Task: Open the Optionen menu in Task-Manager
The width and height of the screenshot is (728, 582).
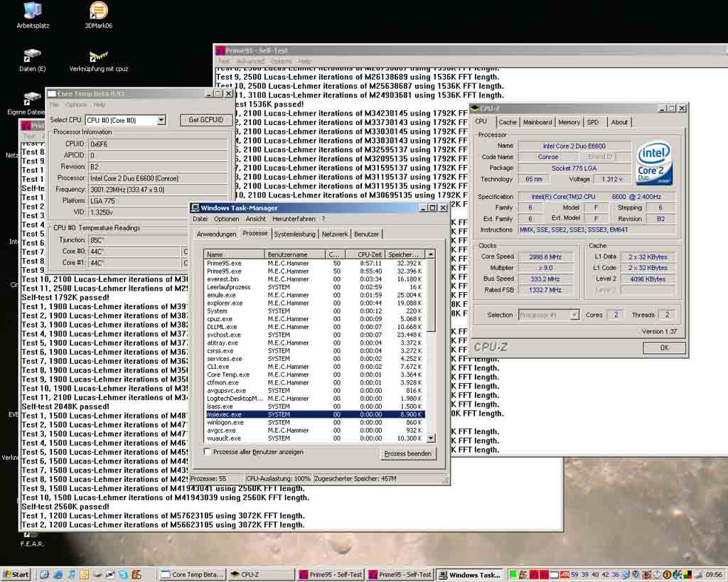Action: (226, 219)
